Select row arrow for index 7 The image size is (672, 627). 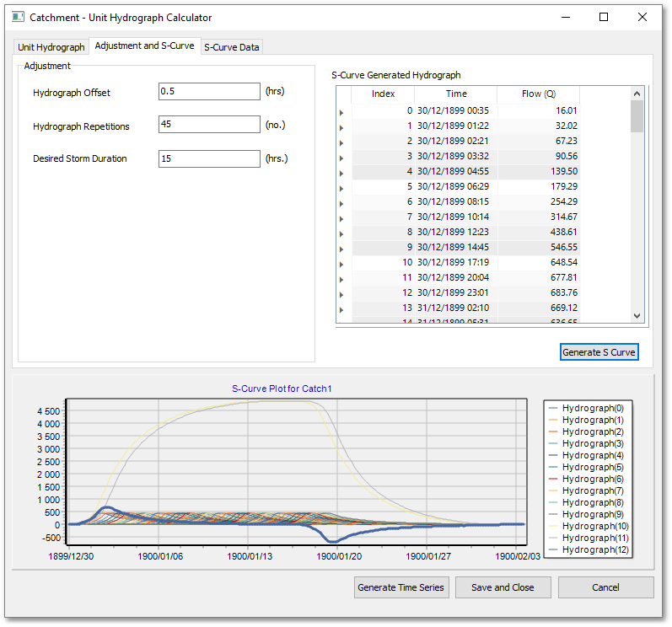341,219
